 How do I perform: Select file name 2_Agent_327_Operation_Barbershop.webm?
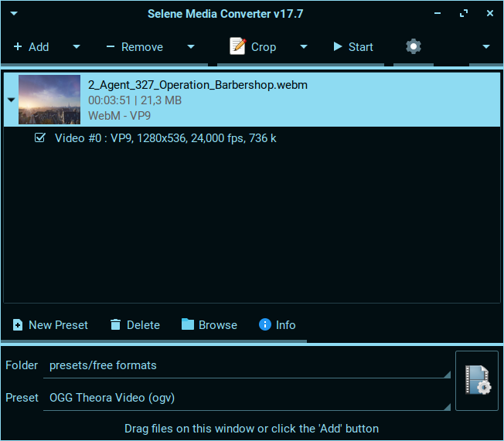[x=198, y=85]
